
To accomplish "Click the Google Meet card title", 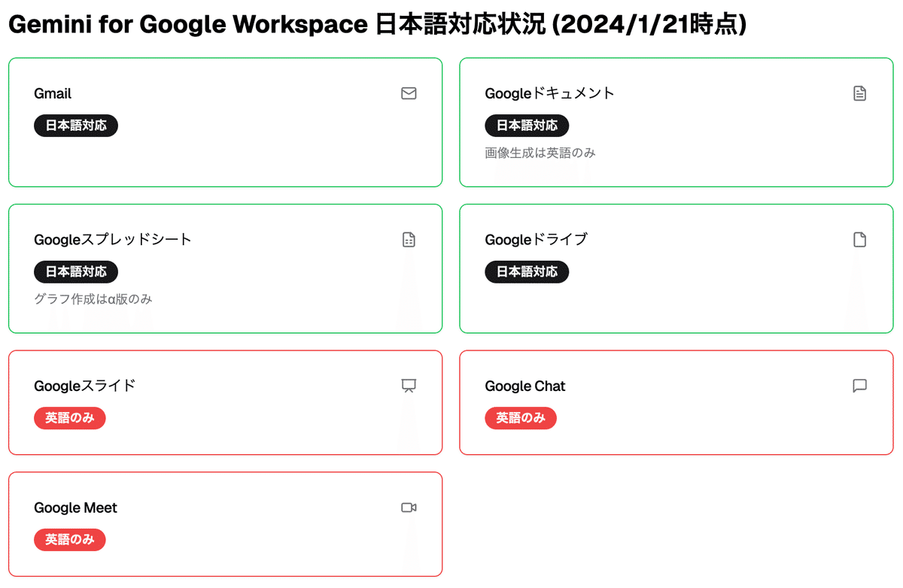I will pos(75,508).
